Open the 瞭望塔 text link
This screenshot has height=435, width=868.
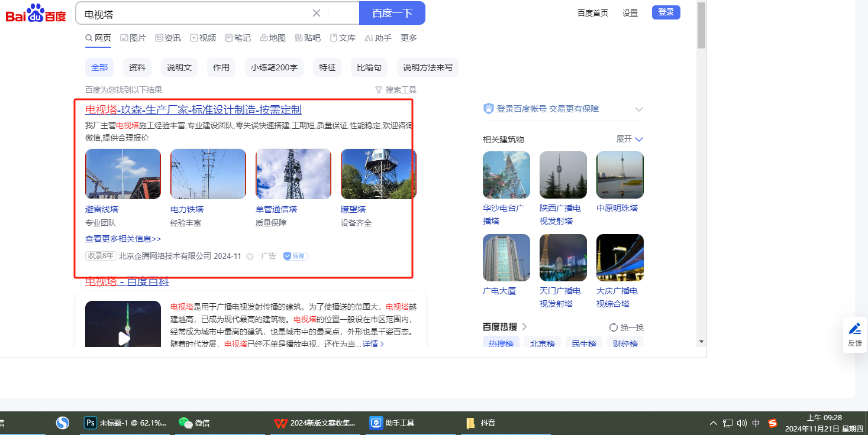[353, 209]
